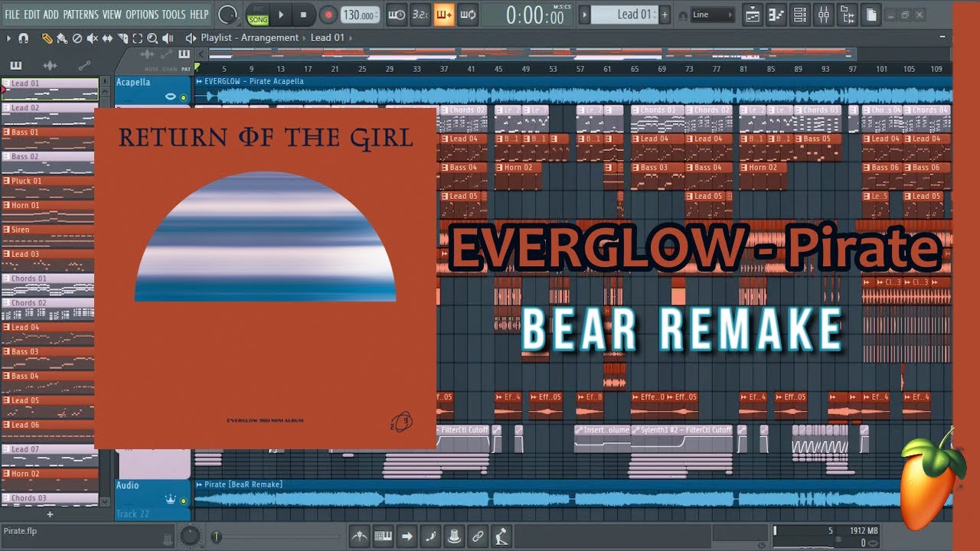
Task: Stop playback with the stop button
Action: (303, 15)
